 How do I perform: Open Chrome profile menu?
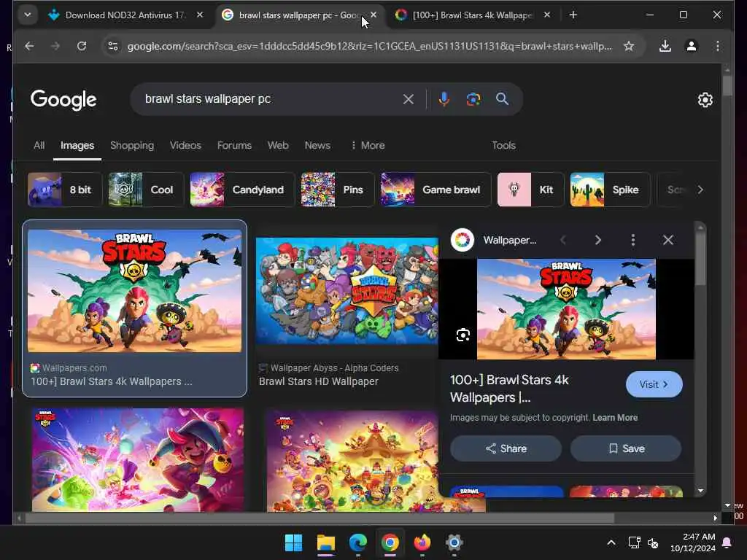tap(692, 46)
